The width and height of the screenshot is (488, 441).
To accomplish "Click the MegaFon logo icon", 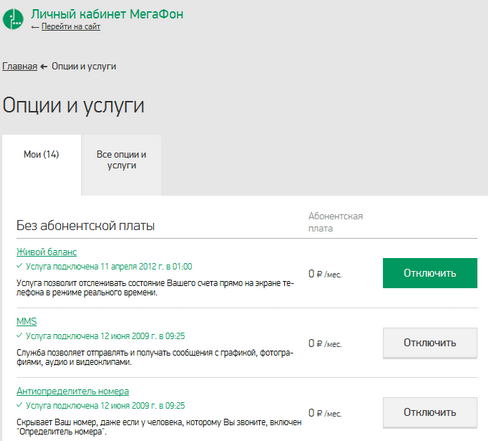I will (13, 19).
